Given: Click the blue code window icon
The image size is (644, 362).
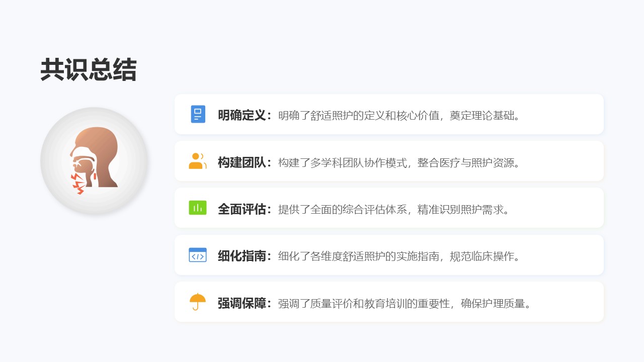Looking at the screenshot, I should [x=198, y=255].
